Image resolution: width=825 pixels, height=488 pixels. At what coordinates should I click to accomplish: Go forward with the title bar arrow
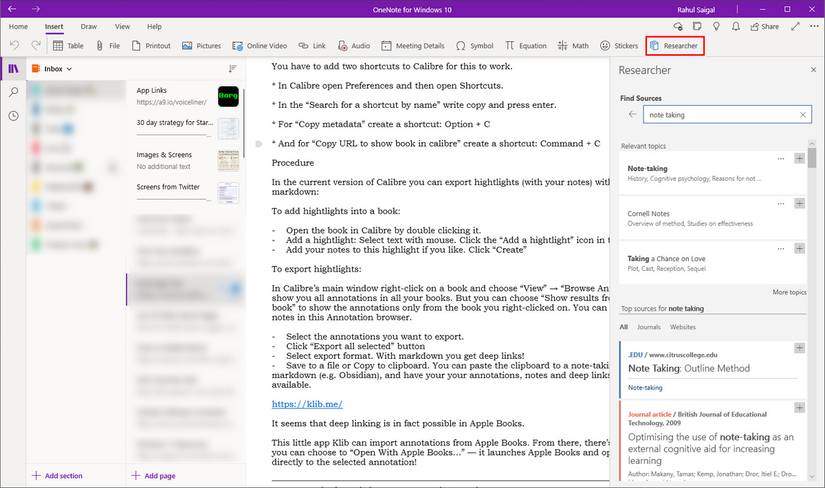click(x=35, y=9)
